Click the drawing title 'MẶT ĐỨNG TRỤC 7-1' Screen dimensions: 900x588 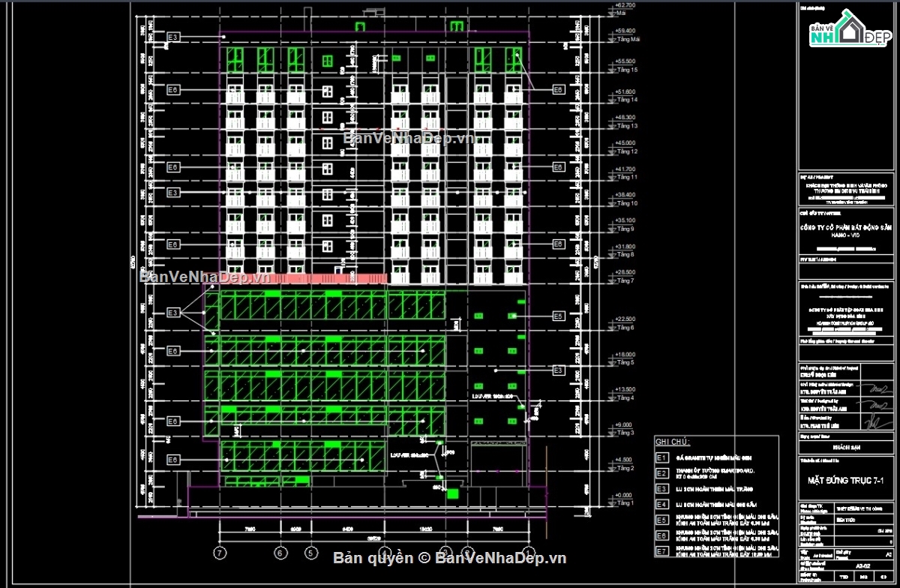[x=846, y=480]
